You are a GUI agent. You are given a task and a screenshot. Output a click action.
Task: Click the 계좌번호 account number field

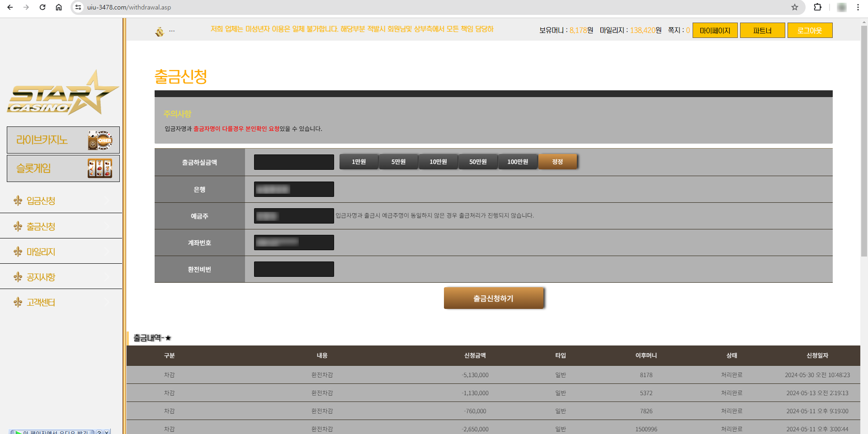(x=294, y=243)
